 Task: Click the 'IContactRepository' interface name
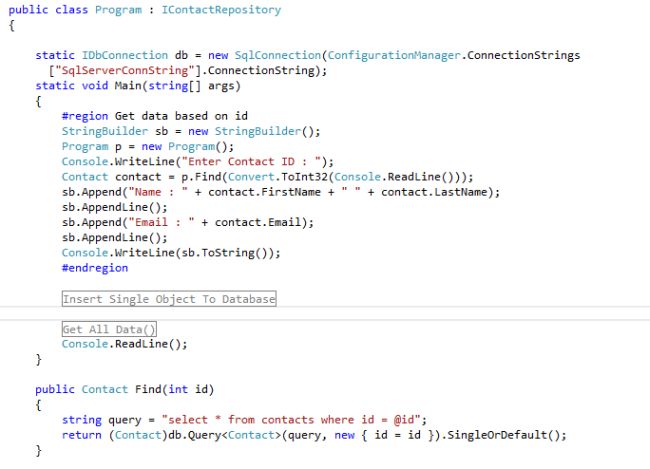(x=221, y=10)
